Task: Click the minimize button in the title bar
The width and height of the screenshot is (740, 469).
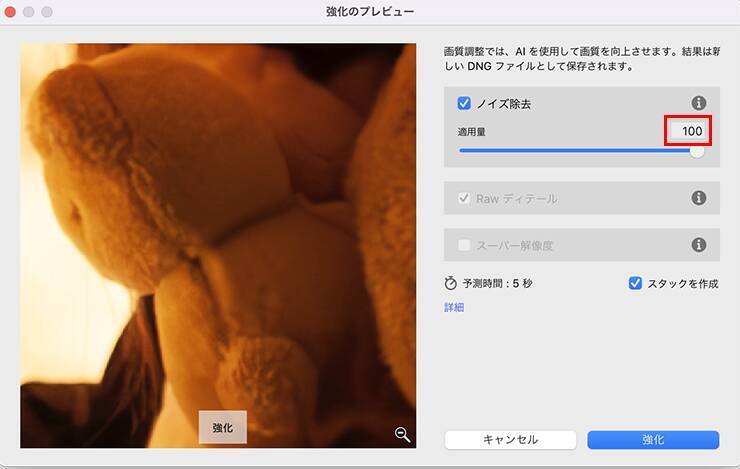Action: pyautogui.click(x=31, y=11)
